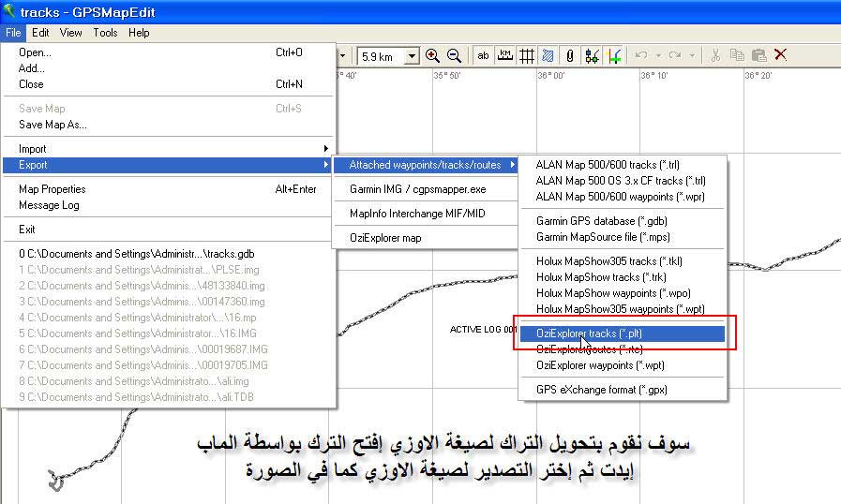This screenshot has width=841, height=504.
Task: Click the GPSMapEdit app icon in title bar
Action: 9,11
